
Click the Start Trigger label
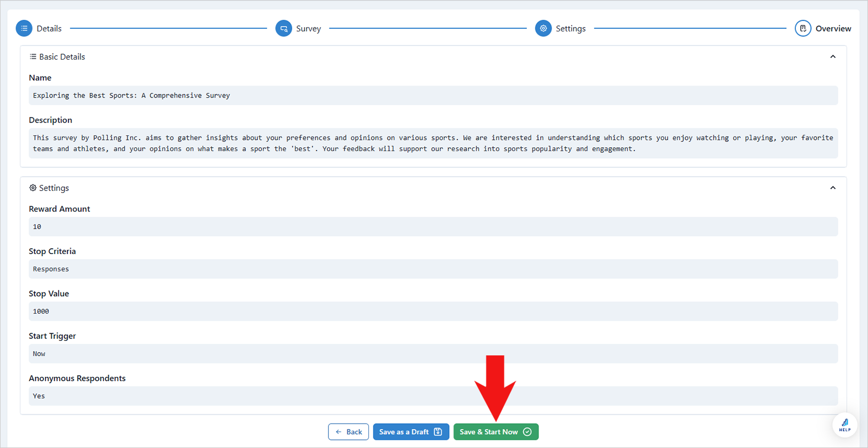52,336
